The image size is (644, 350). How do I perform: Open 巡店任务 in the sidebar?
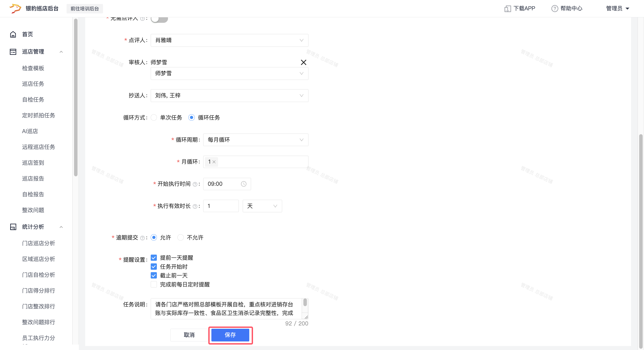(x=33, y=84)
